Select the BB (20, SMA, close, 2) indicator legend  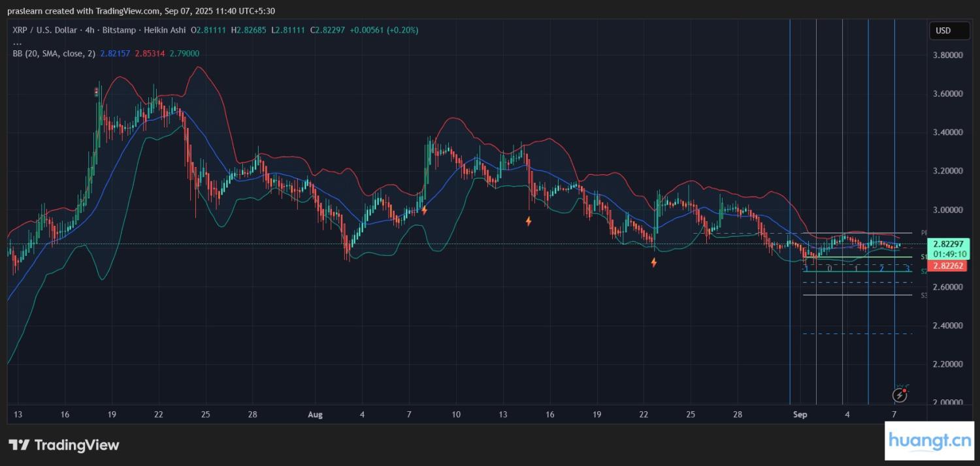click(54, 54)
